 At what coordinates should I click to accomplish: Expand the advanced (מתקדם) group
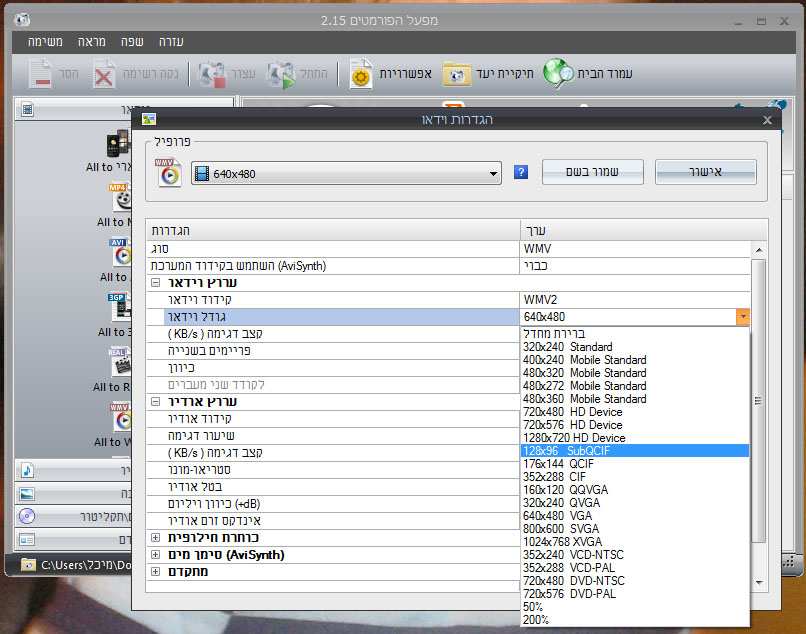(155, 571)
